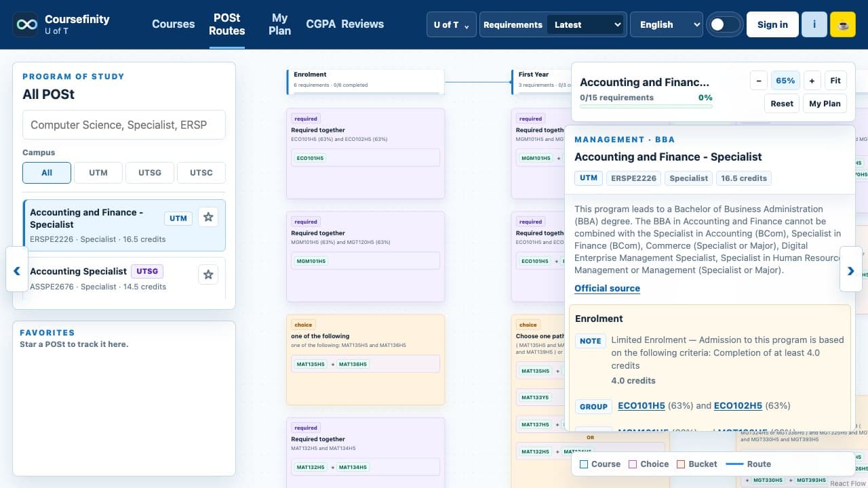
Task: Click the UTM tag in the program details
Action: (589, 178)
